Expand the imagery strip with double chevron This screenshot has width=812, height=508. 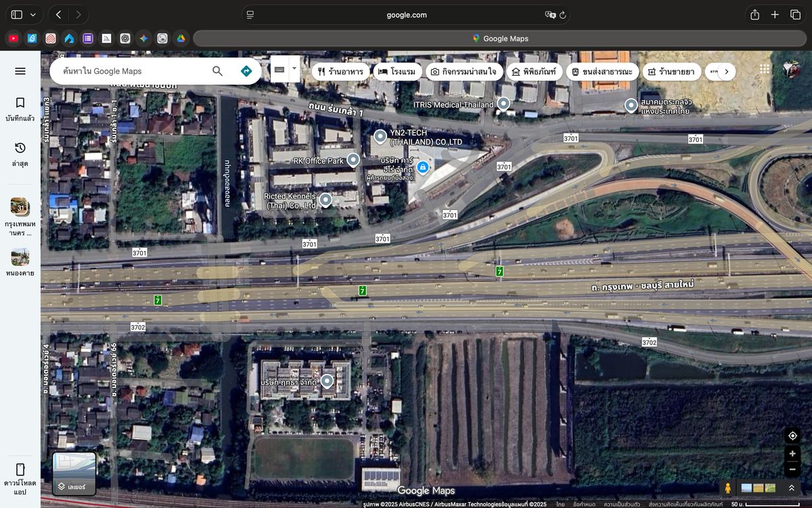[791, 488]
